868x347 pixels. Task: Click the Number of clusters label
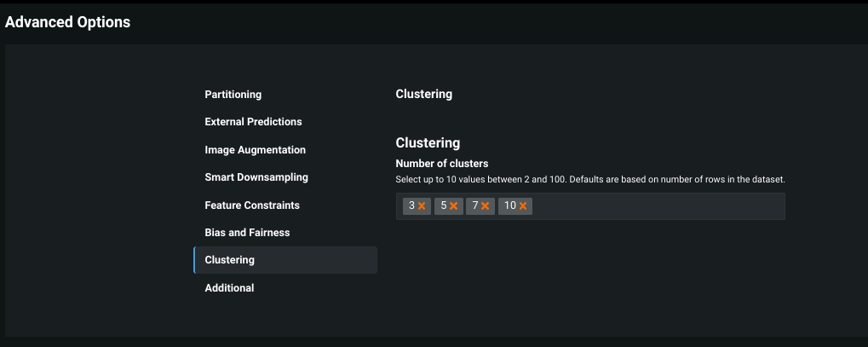442,163
